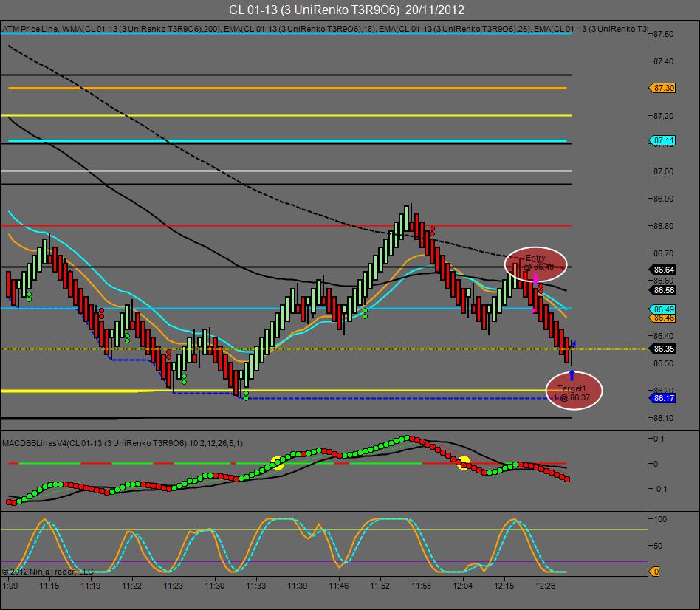The image size is (700, 610).
Task: Click the 86.90 price axis label
Action: click(x=663, y=199)
